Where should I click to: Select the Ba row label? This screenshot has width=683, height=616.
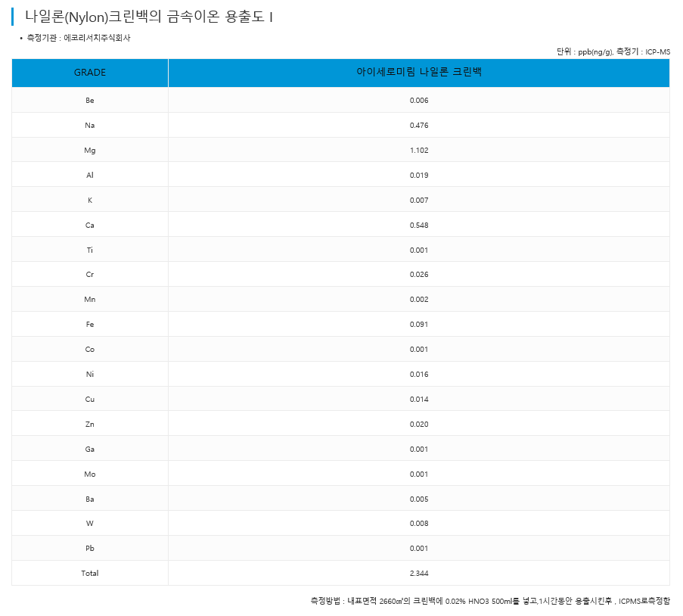pyautogui.click(x=90, y=499)
